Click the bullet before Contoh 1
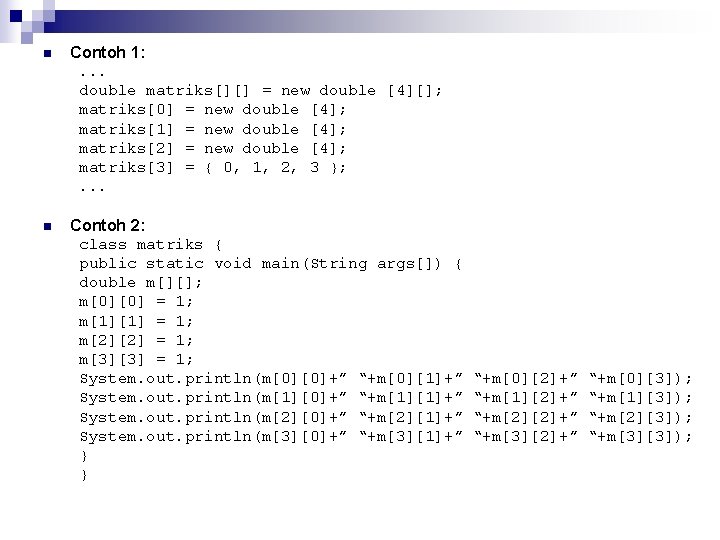Image resolution: width=720 pixels, height=540 pixels. pyautogui.click(x=47, y=53)
